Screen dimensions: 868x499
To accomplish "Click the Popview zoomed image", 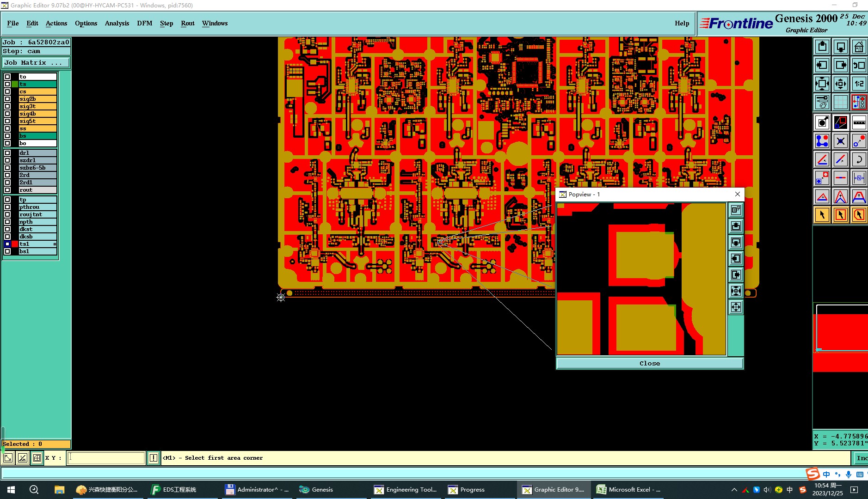I will click(641, 279).
